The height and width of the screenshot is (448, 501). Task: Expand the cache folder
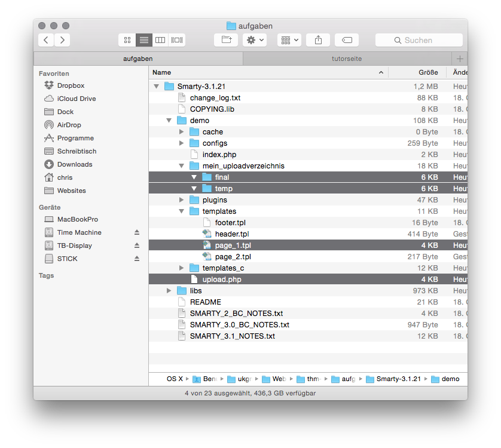(182, 132)
